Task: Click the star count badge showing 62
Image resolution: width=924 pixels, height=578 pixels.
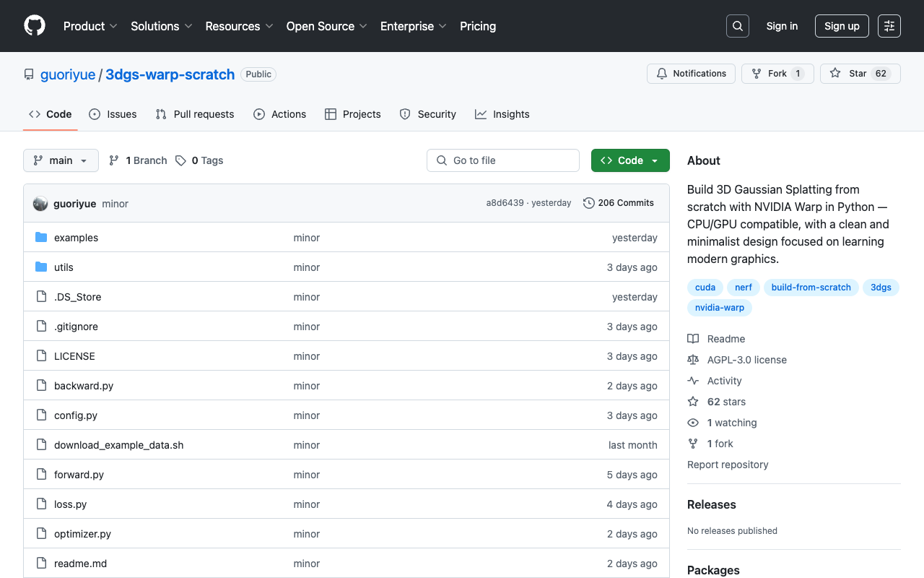Action: (x=881, y=74)
